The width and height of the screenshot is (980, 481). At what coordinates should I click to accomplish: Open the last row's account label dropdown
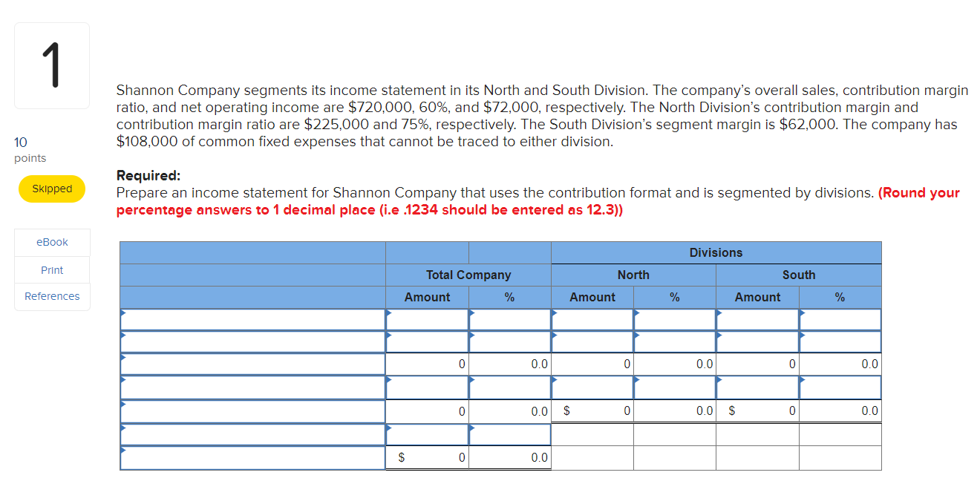tap(253, 458)
